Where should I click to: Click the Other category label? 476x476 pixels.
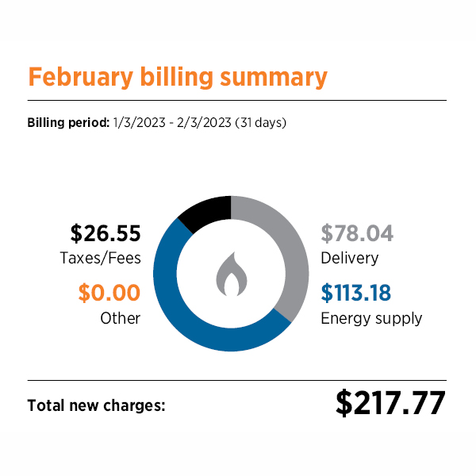[120, 318]
